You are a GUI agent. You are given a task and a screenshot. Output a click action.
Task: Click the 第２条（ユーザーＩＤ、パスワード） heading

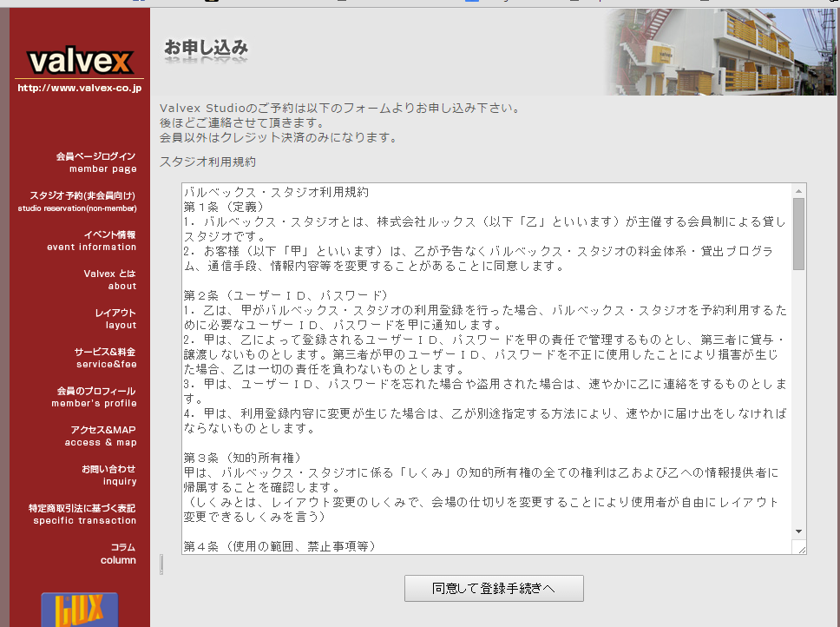(285, 295)
